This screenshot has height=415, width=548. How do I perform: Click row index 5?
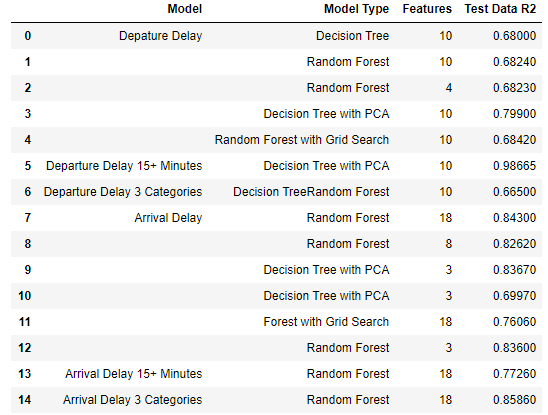[x=28, y=166]
